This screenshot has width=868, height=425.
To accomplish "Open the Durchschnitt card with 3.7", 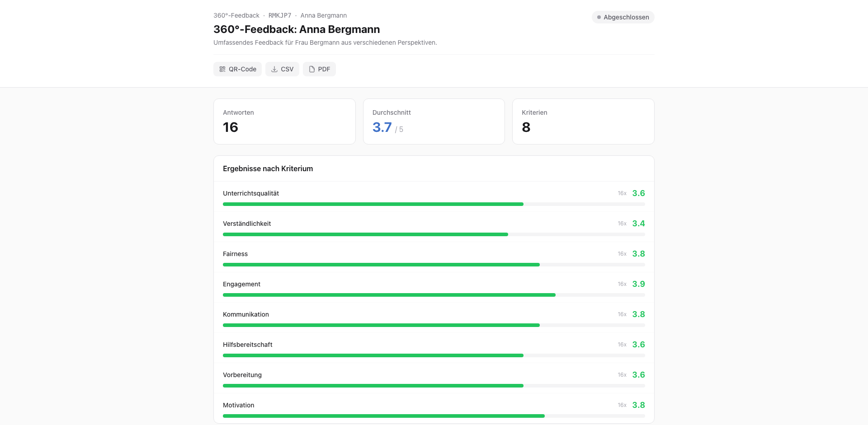I will 434,121.
